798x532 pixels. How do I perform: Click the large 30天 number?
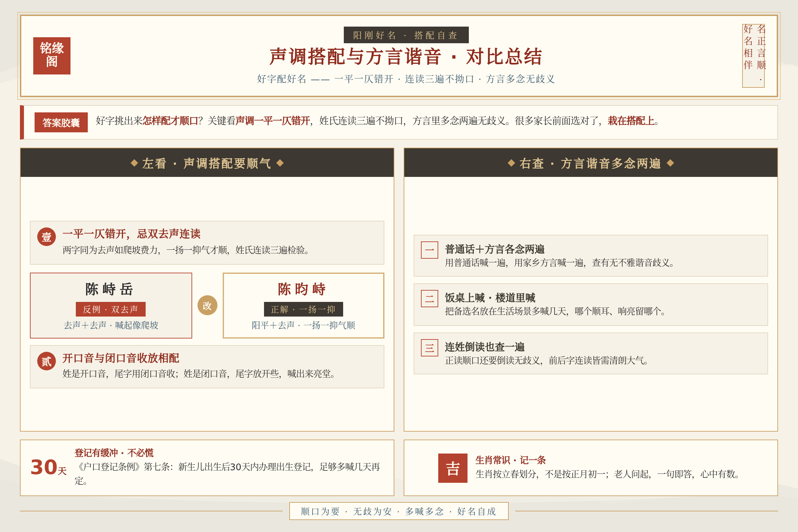click(x=49, y=467)
